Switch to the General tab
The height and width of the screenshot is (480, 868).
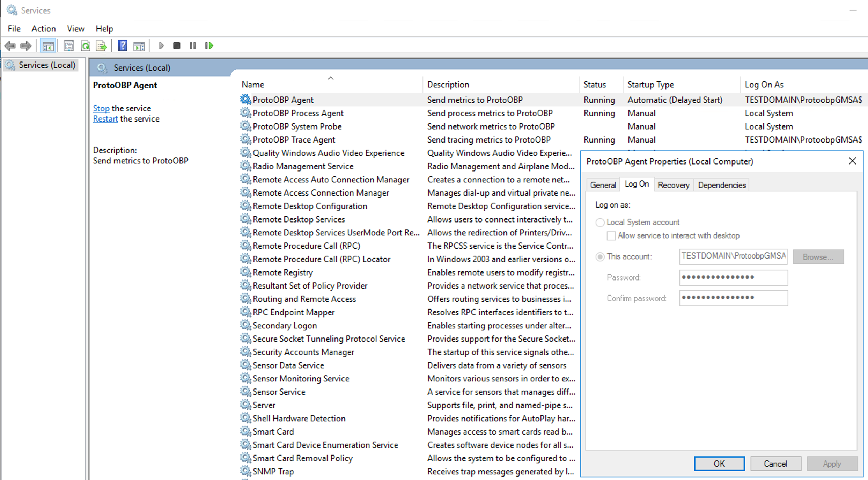(x=603, y=185)
